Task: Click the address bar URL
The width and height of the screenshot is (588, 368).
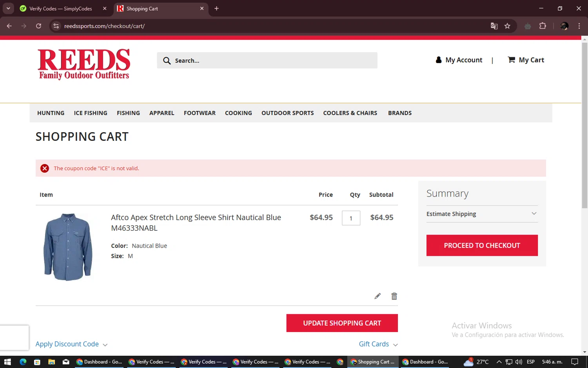Action: pos(104,26)
